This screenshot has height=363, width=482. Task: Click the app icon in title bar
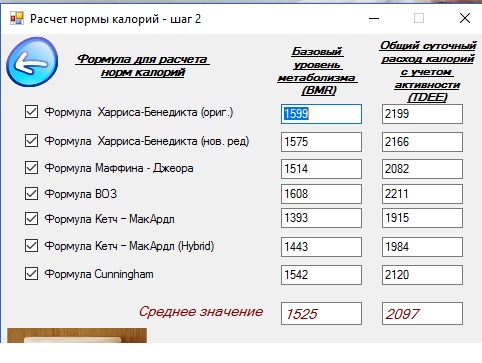[x=17, y=18]
